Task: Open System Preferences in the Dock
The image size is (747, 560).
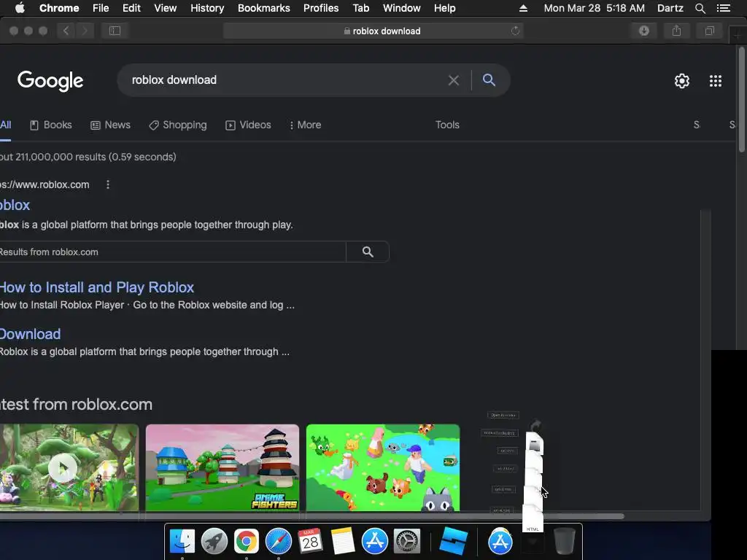Action: (x=407, y=542)
